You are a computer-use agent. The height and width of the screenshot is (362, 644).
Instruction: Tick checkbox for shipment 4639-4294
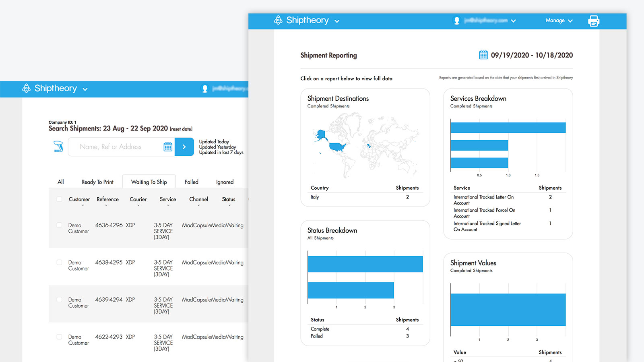coord(60,300)
